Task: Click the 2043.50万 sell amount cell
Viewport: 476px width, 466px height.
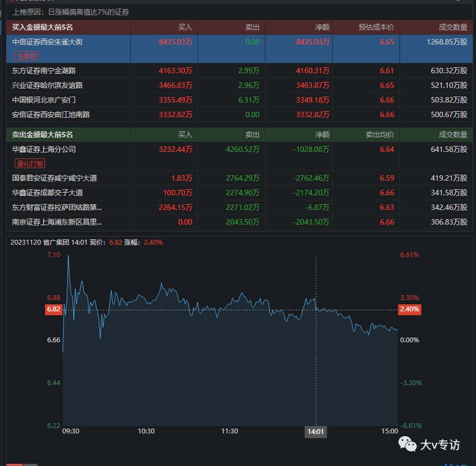Action: 243,222
